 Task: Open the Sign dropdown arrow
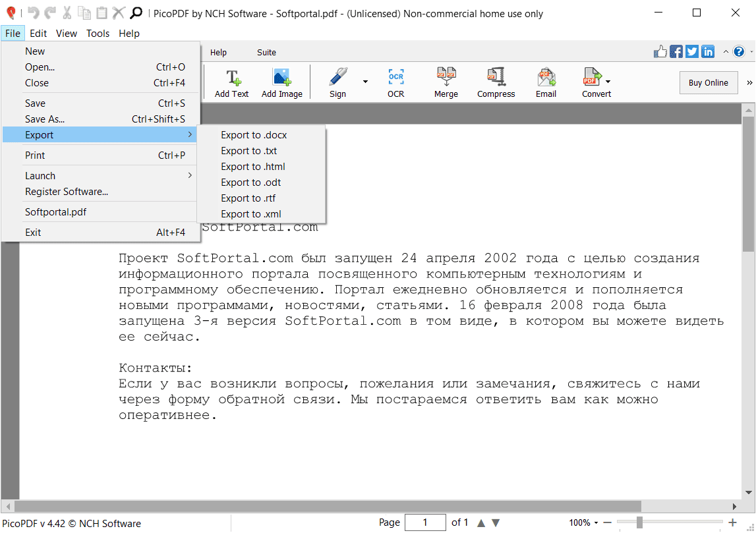(x=365, y=82)
